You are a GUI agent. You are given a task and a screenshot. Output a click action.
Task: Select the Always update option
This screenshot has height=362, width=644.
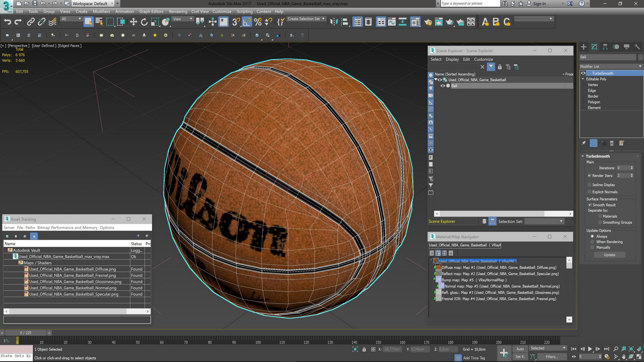coord(592,236)
